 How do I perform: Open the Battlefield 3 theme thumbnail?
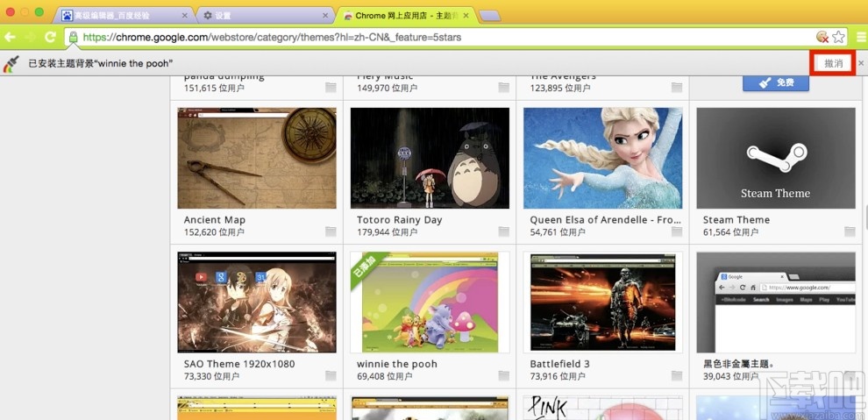click(602, 303)
